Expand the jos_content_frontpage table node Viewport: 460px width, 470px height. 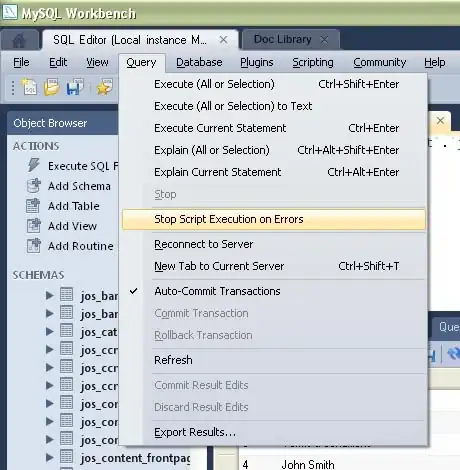pos(50,457)
